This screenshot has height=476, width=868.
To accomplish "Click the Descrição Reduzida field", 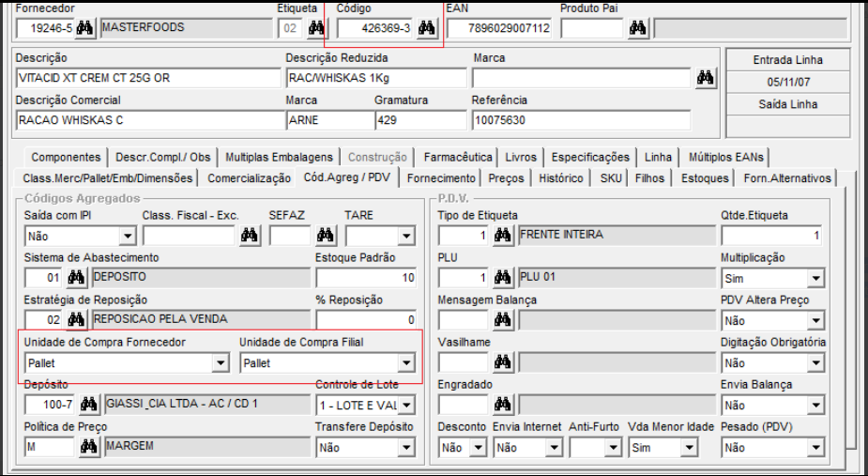I will point(376,78).
